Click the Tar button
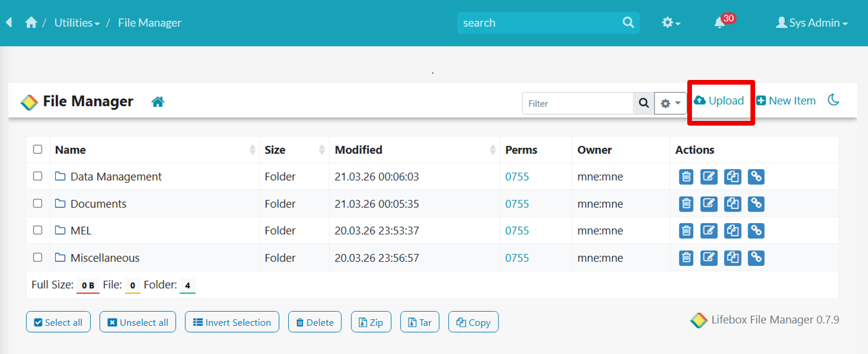 420,322
